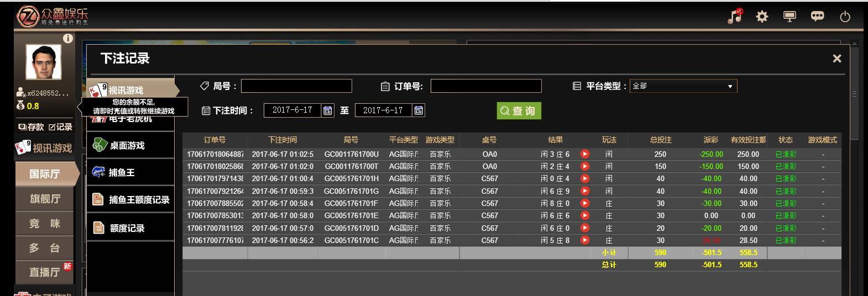The width and height of the screenshot is (868, 296).
Task: Click the green 查询 button
Action: [x=519, y=111]
